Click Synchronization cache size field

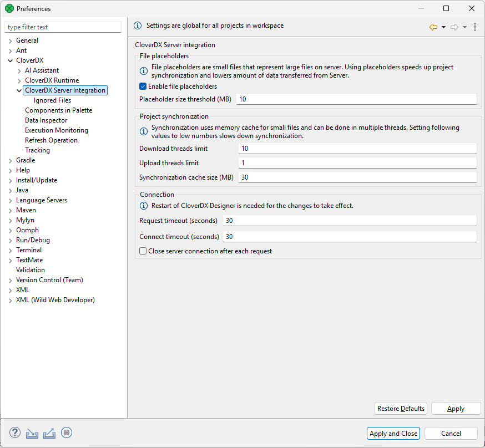coord(357,177)
